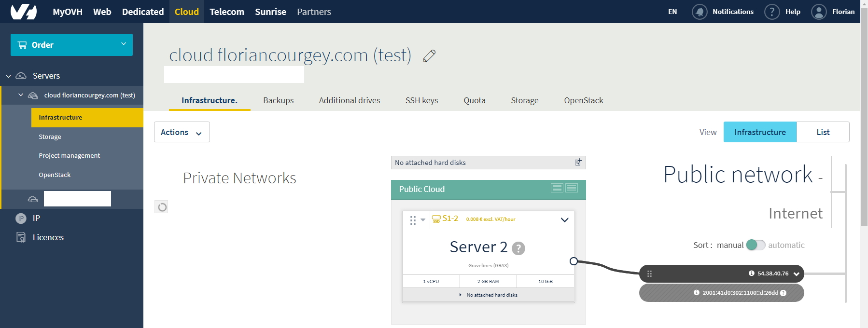Viewport: 868px width, 328px height.
Task: Open the Actions dropdown
Action: tap(182, 132)
